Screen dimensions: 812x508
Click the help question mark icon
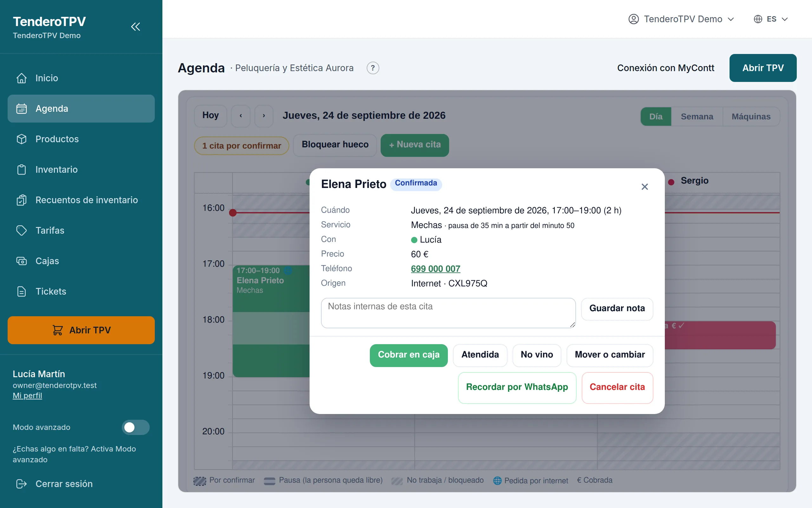point(372,68)
